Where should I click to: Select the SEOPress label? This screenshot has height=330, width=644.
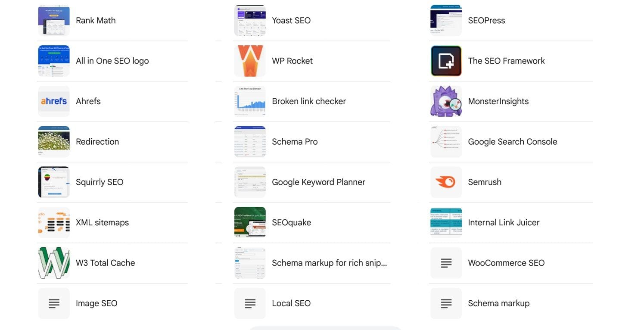pyautogui.click(x=486, y=20)
